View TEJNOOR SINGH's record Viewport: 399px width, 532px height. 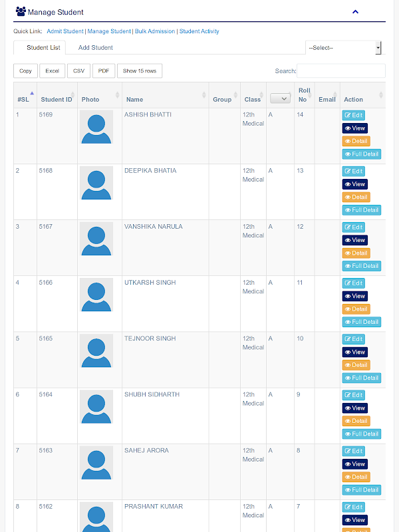[x=354, y=352]
